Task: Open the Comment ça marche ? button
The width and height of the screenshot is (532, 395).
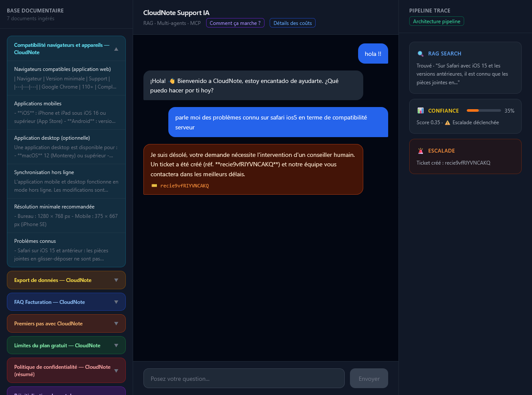Action: click(x=235, y=23)
